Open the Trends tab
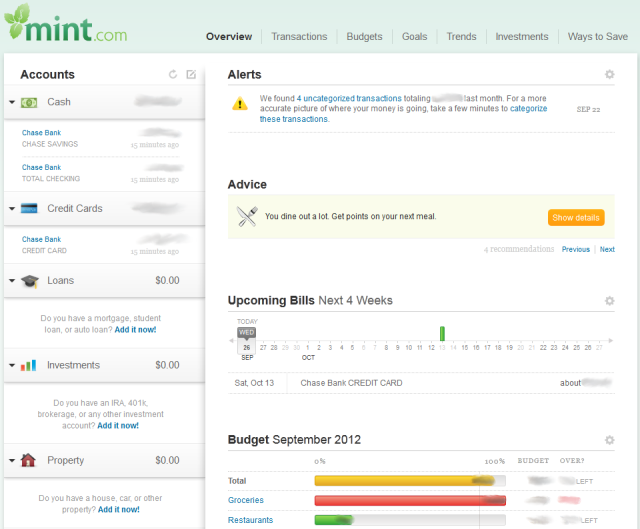The image size is (640, 529). tap(461, 37)
